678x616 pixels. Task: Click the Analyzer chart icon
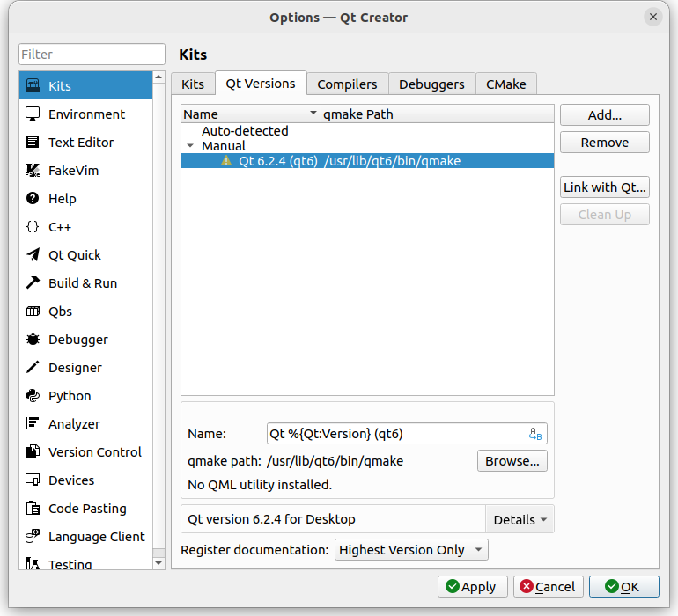click(33, 423)
